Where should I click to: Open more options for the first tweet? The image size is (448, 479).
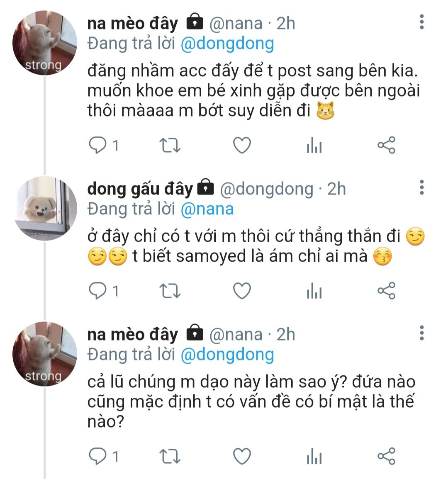421,22
